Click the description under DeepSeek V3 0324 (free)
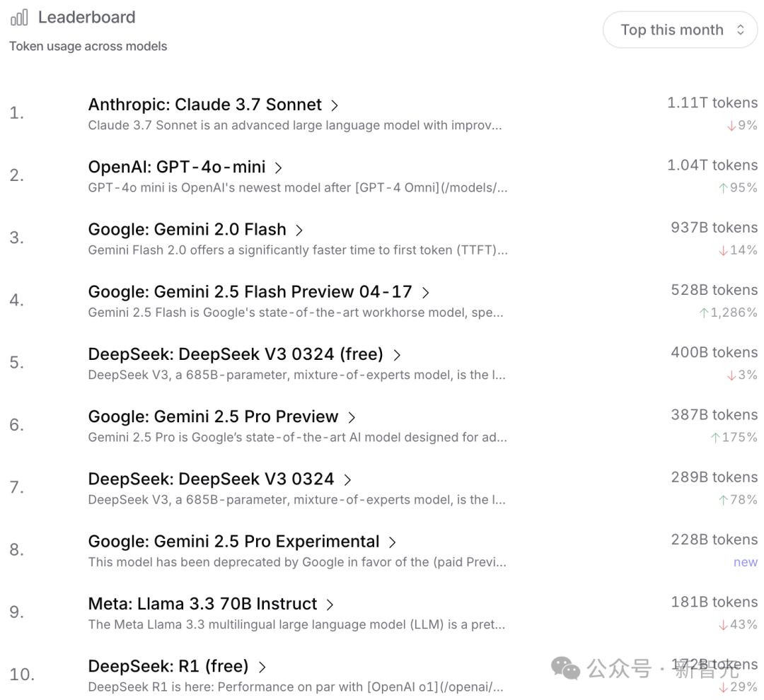The height and width of the screenshot is (700, 764). click(296, 375)
